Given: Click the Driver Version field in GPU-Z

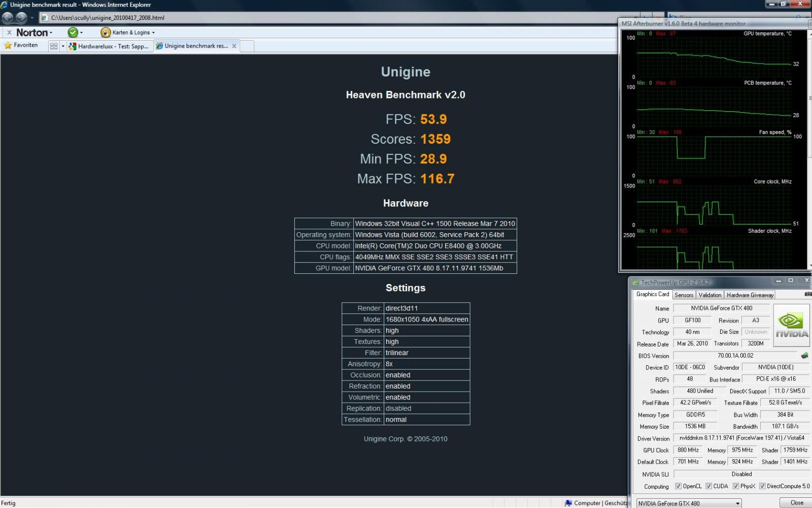Looking at the screenshot, I should (741, 438).
